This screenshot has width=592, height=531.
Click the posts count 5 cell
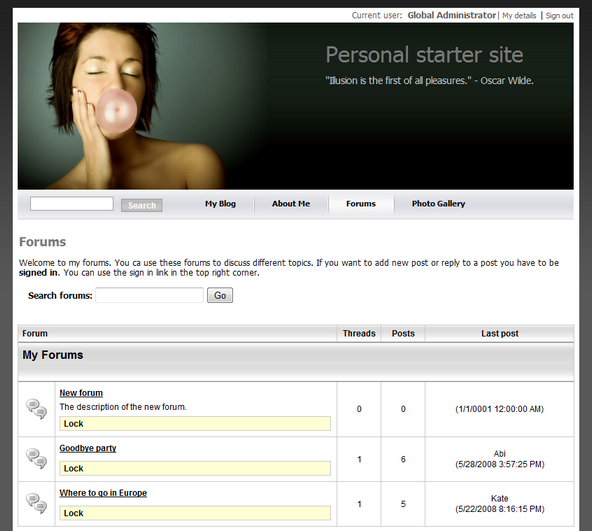(403, 504)
